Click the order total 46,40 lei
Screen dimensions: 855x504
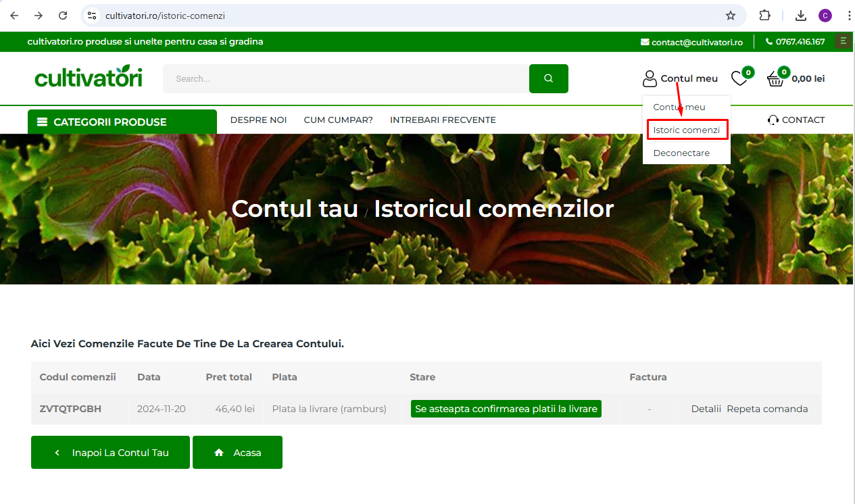coord(235,409)
